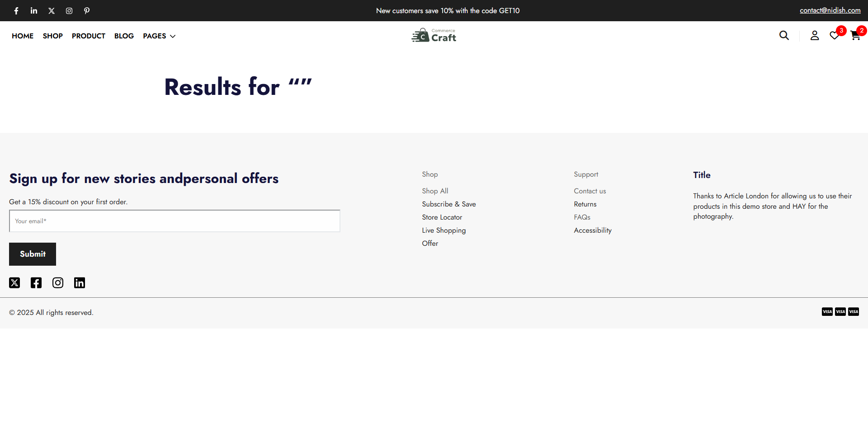Open the Contact us link

tap(590, 191)
